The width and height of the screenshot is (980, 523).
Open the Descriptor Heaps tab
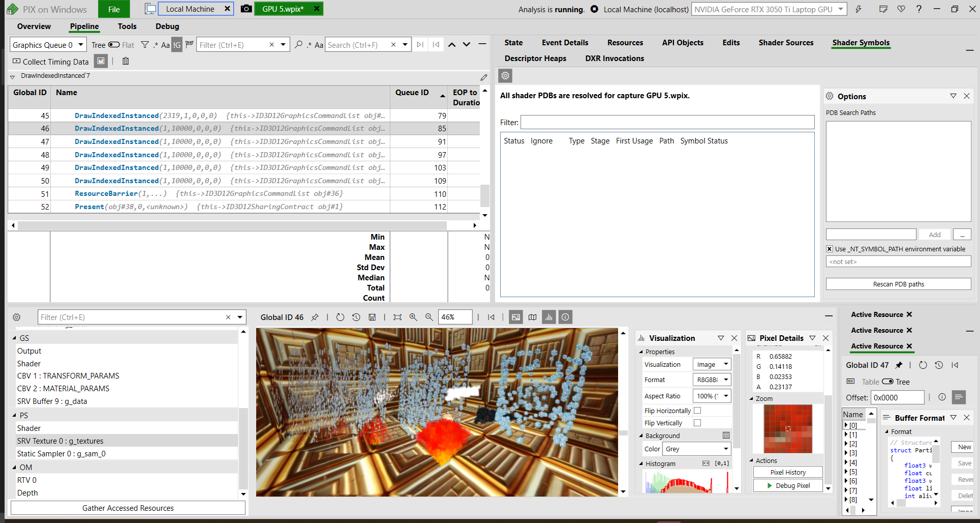tap(535, 59)
